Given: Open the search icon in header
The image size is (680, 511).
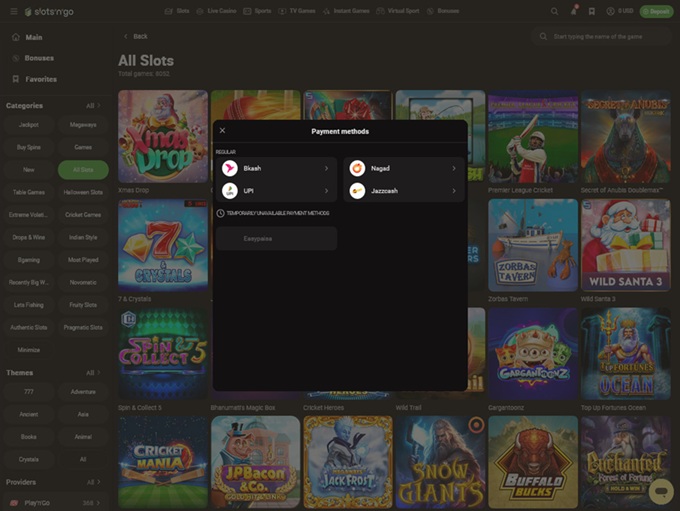Looking at the screenshot, I should 555,11.
